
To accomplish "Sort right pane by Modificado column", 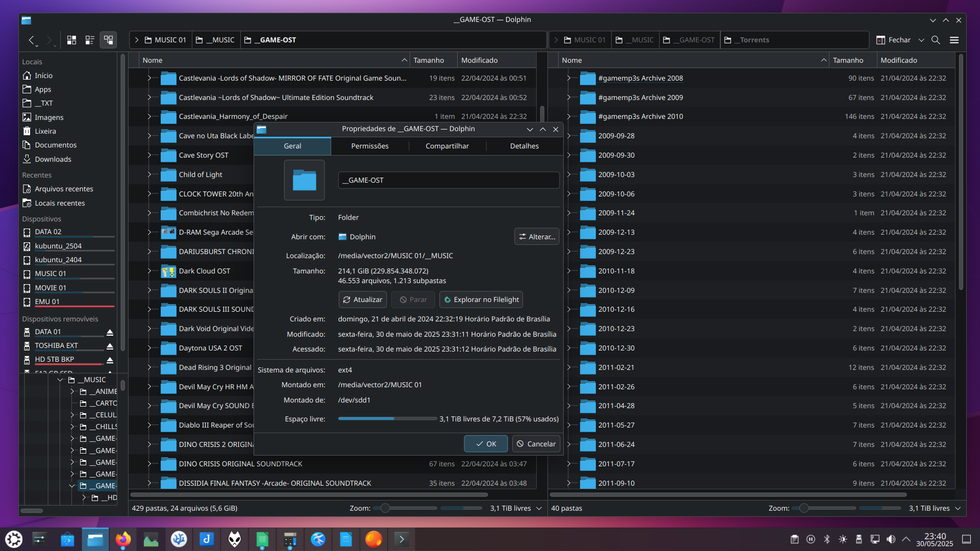I will click(x=916, y=60).
